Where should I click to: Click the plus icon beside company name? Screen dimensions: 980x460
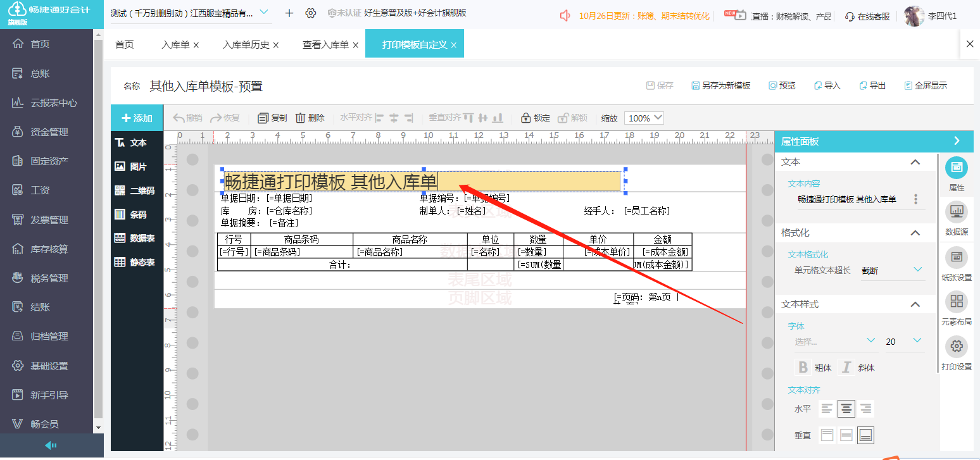tap(289, 13)
